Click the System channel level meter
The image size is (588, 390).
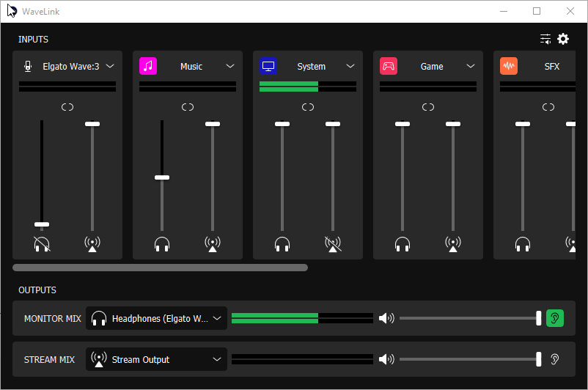click(308, 87)
